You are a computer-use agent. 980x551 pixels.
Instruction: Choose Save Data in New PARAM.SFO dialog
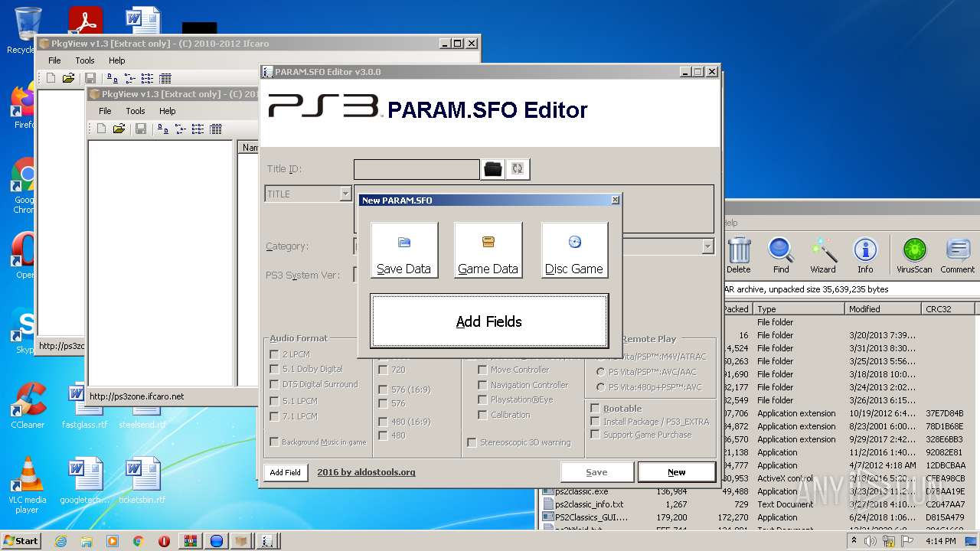coord(404,250)
